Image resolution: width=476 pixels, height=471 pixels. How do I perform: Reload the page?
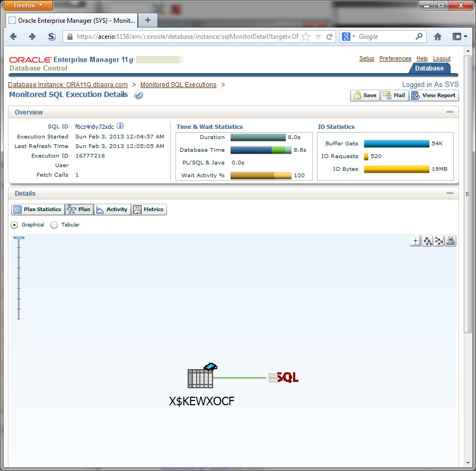[x=329, y=37]
